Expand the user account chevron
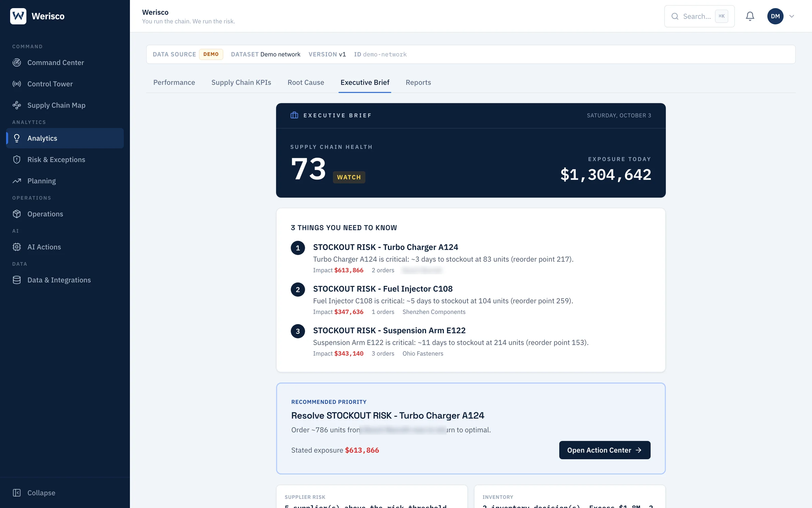812x508 pixels. tap(791, 16)
